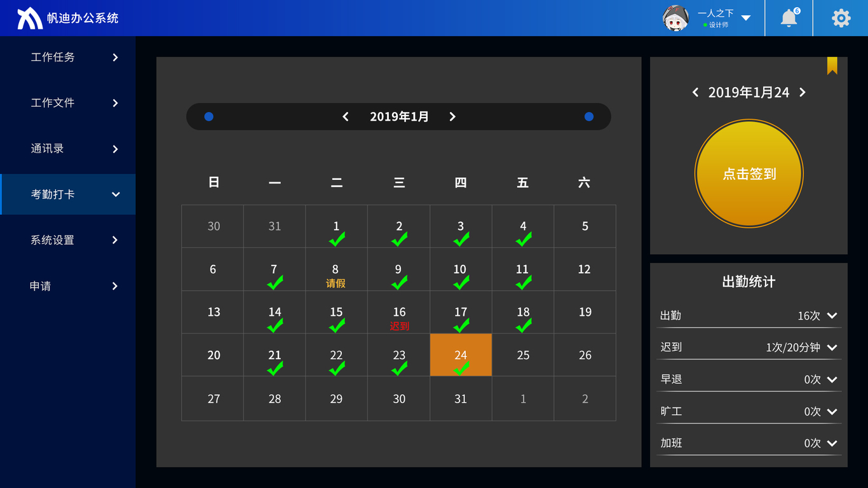Click the green check under day 18
This screenshot has width=868, height=488.
pyautogui.click(x=523, y=325)
